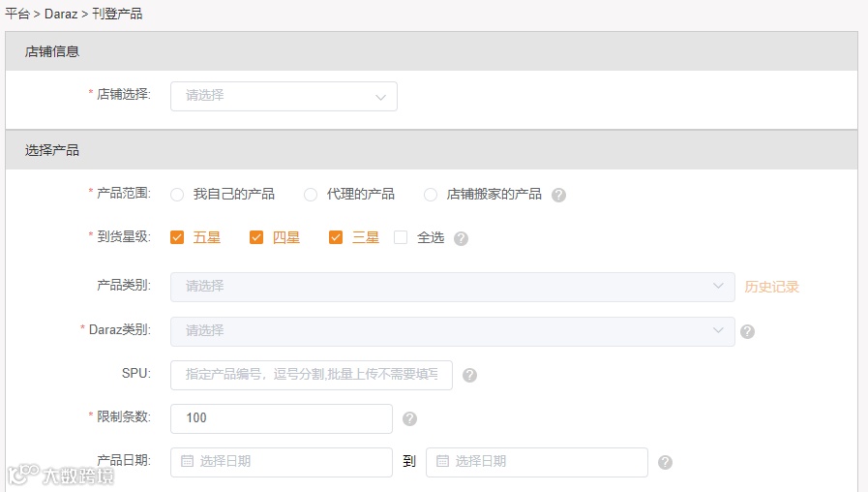Image resolution: width=868 pixels, height=492 pixels.
Task: Click the 到货星级 label
Action: click(124, 237)
